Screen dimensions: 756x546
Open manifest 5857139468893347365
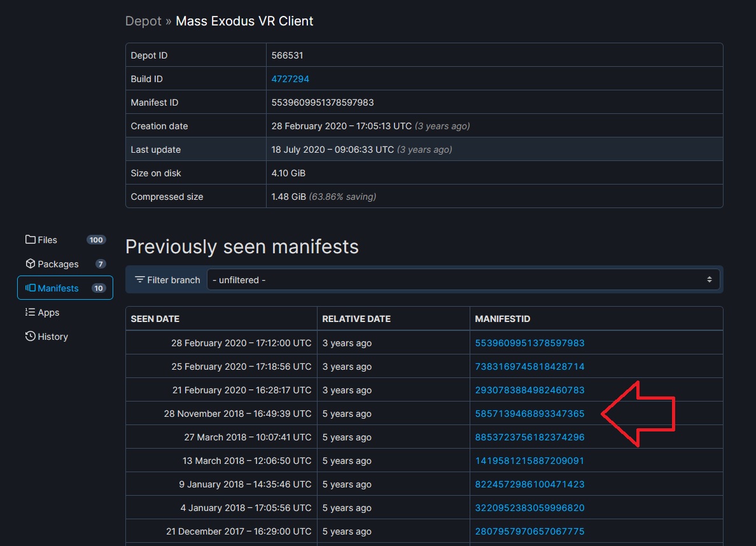529,414
